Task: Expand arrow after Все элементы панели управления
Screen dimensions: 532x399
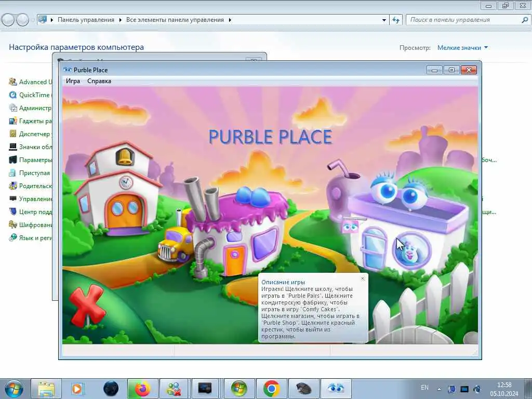Action: point(230,20)
